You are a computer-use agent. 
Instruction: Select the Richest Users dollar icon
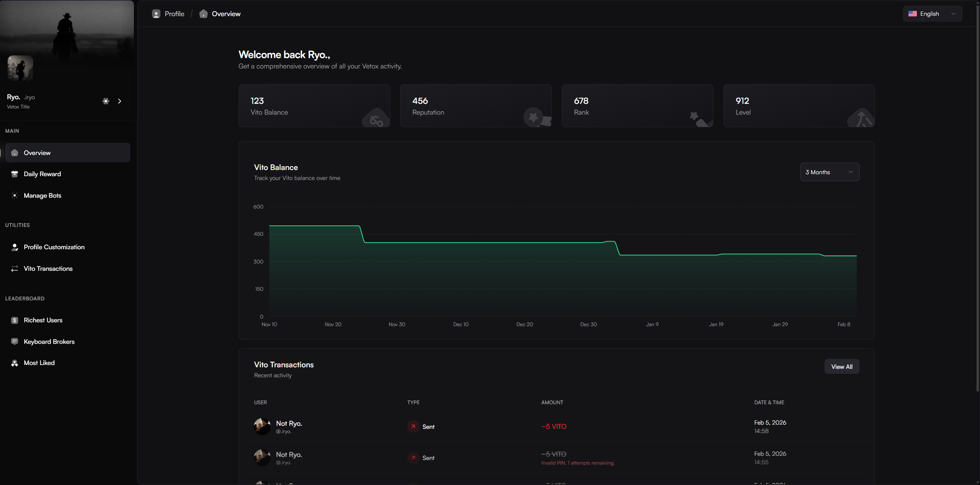(x=15, y=320)
